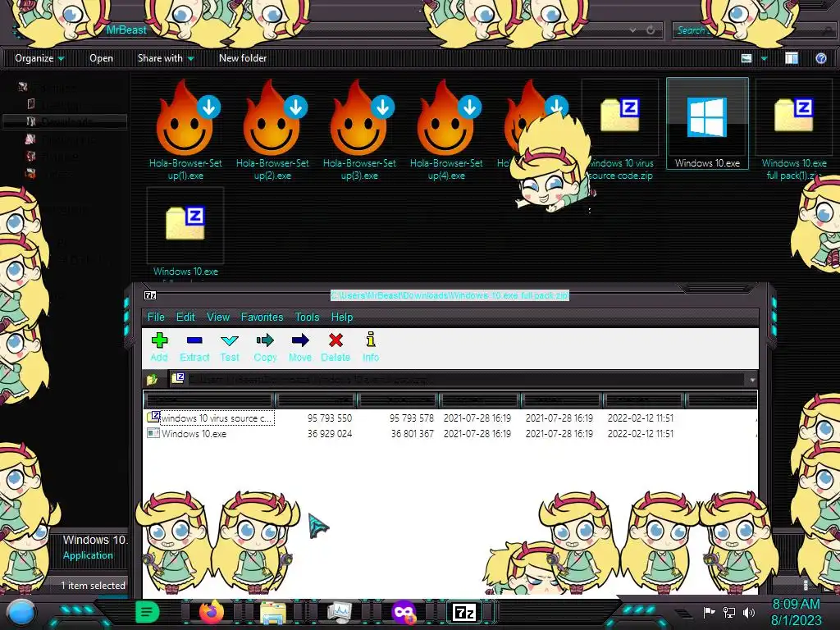
Task: Click the Extract button in 7-Zip
Action: click(x=194, y=347)
